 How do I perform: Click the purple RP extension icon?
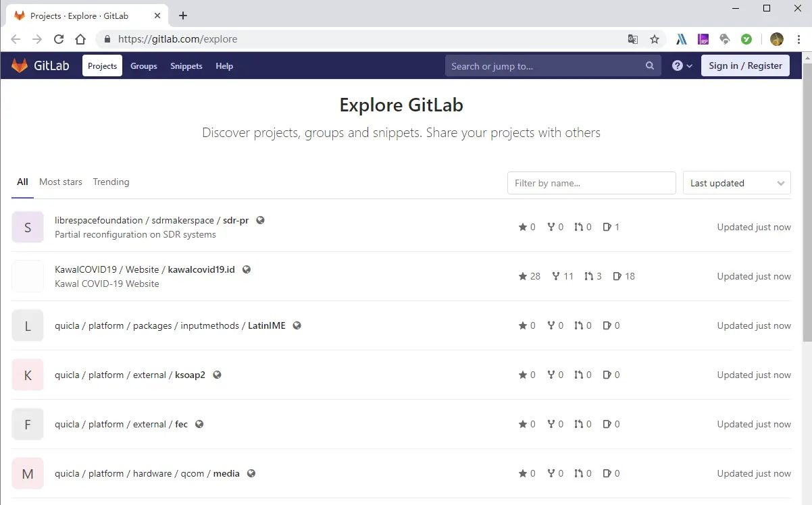pyautogui.click(x=703, y=39)
